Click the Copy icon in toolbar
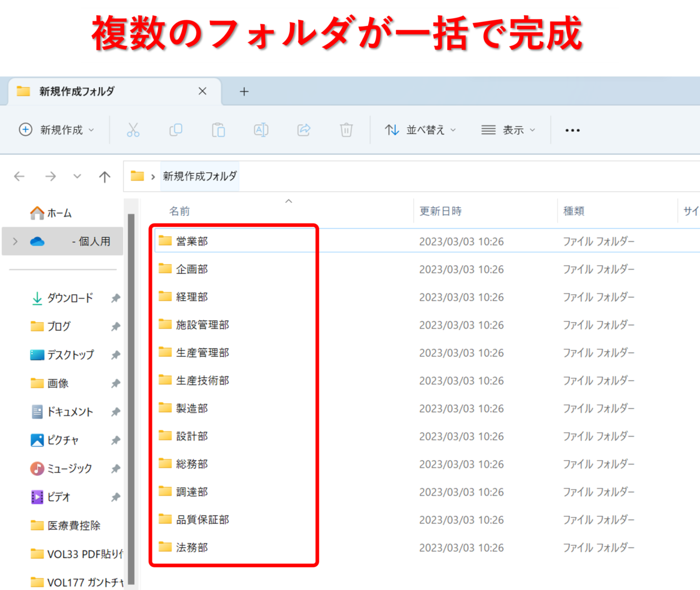700x590 pixels. pyautogui.click(x=176, y=130)
